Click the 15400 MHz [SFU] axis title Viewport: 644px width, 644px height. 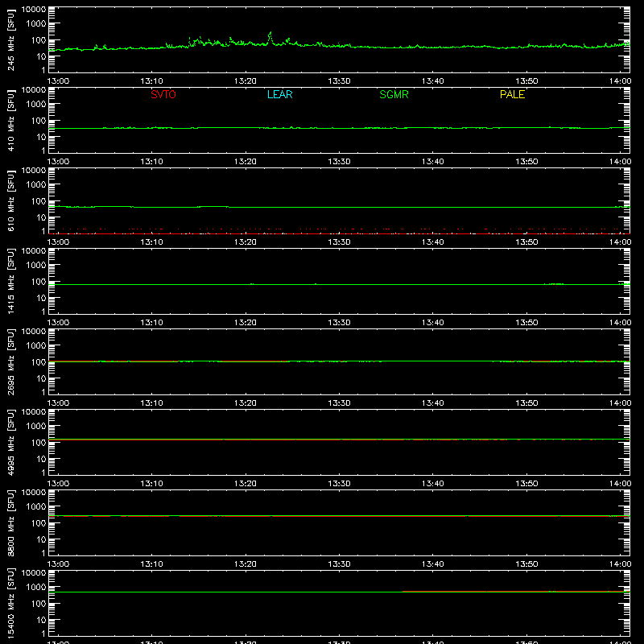[10, 603]
